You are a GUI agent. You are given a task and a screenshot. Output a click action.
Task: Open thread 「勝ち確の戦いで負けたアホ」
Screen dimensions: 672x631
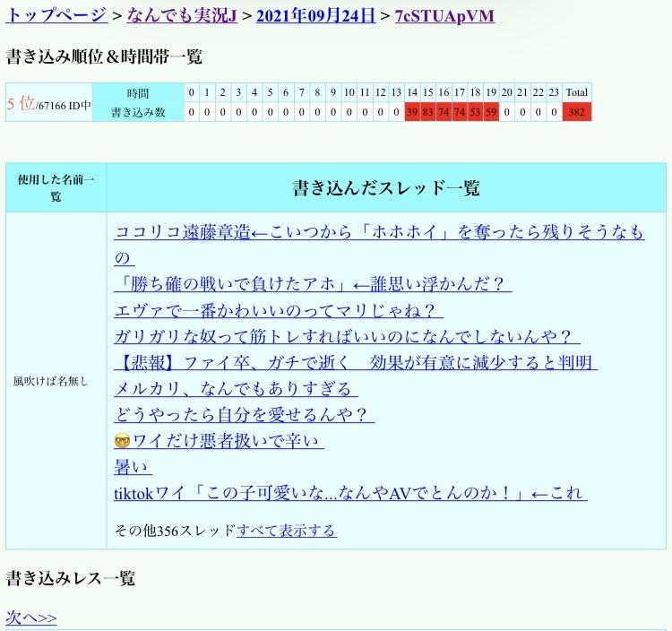coord(313,285)
